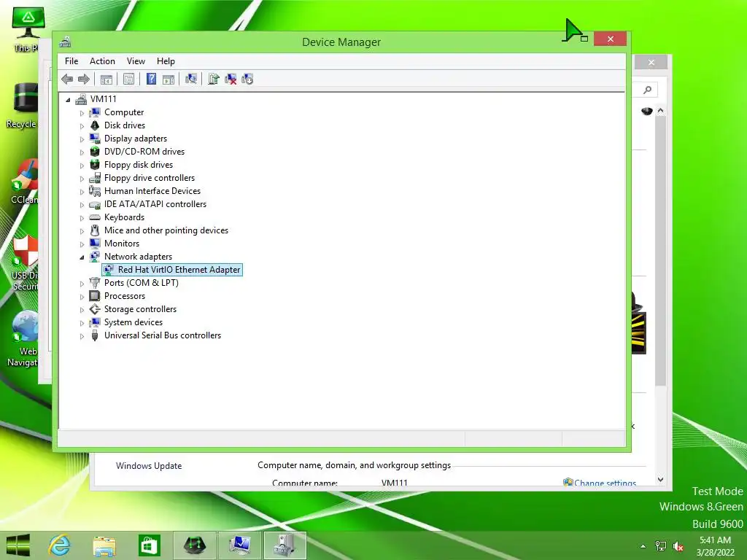Open the Windows Start button

pos(18,545)
